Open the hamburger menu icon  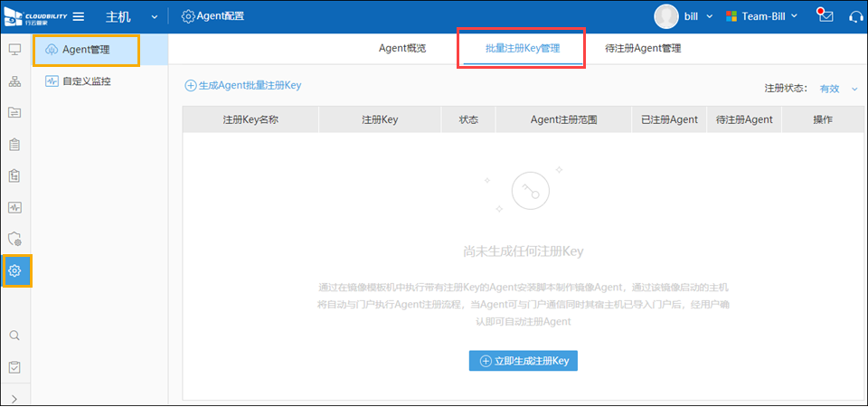[x=79, y=16]
